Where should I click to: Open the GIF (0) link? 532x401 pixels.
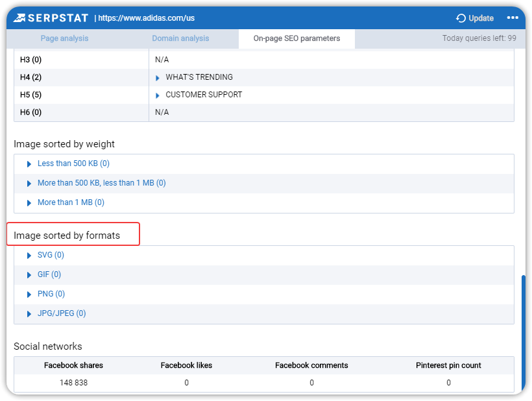(49, 274)
